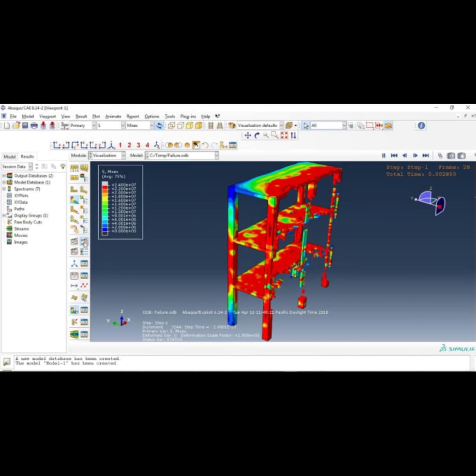Select Movies in the results tree
This screenshot has width=476, height=476.
(21, 236)
